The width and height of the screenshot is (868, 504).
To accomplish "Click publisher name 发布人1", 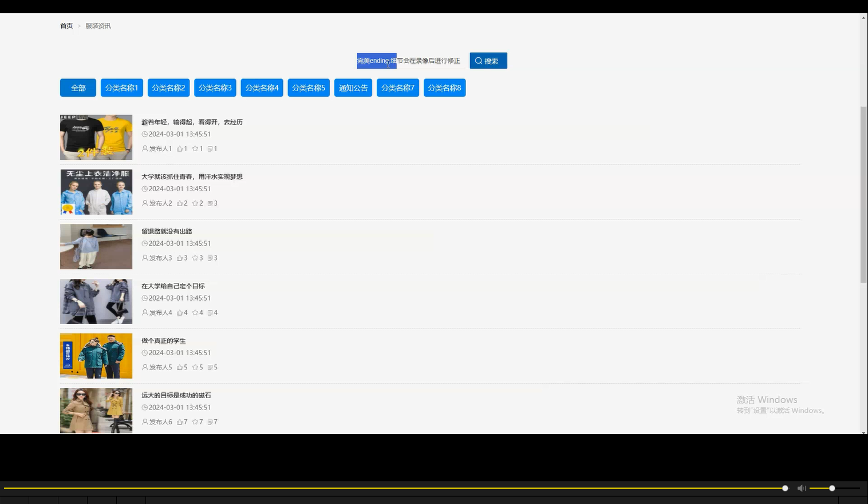I will pyautogui.click(x=160, y=148).
